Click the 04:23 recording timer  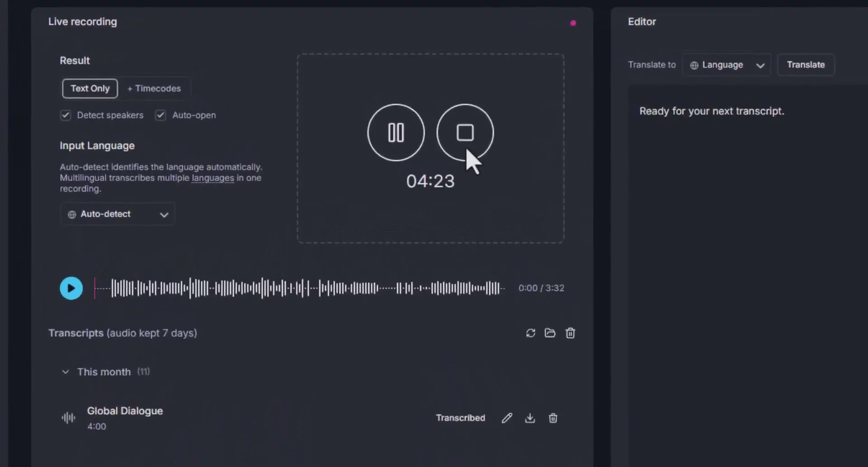click(x=430, y=181)
